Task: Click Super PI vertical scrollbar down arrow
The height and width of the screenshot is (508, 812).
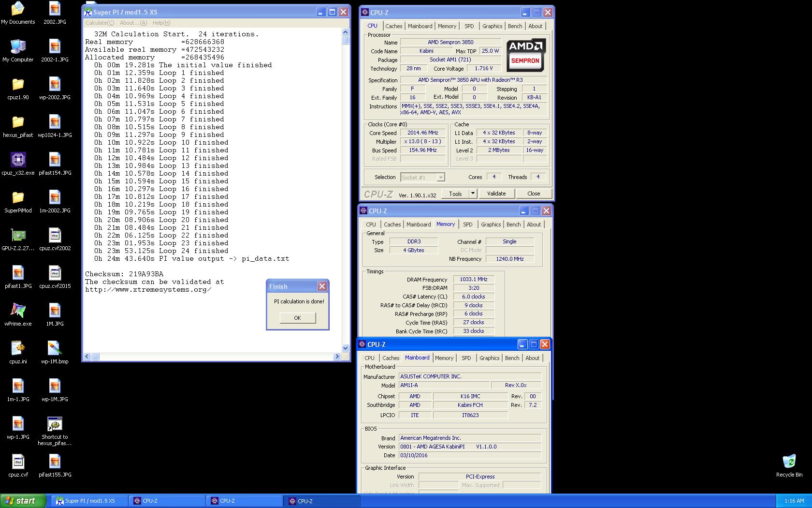Action: (345, 348)
